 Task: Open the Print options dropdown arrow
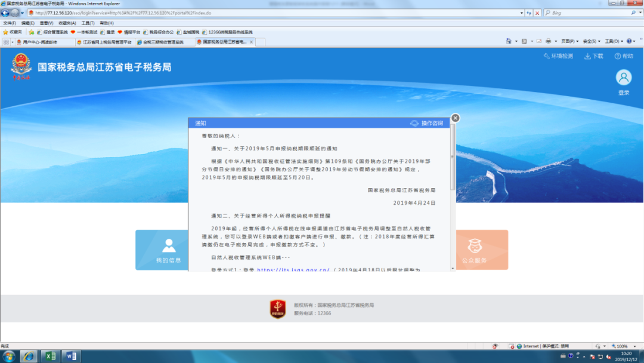[x=556, y=41]
